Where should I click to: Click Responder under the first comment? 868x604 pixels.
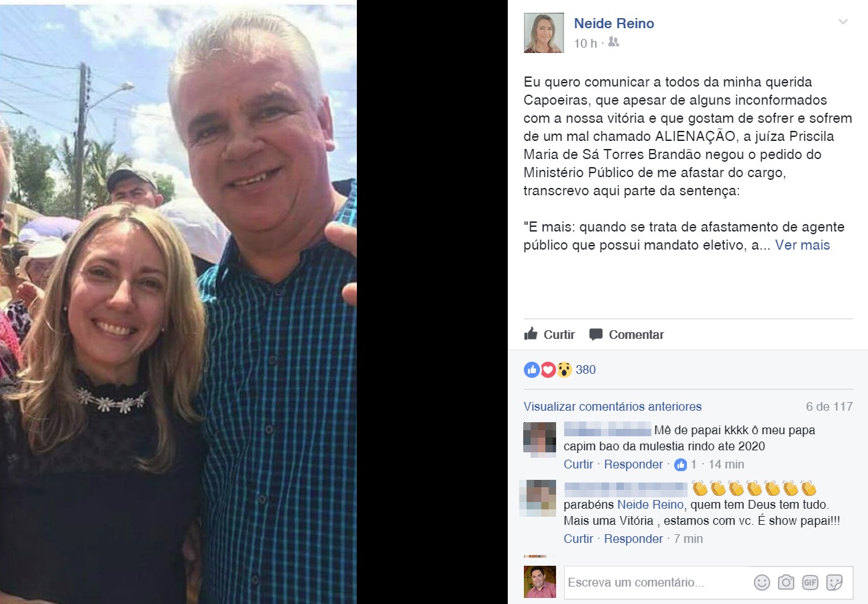pyautogui.click(x=633, y=464)
